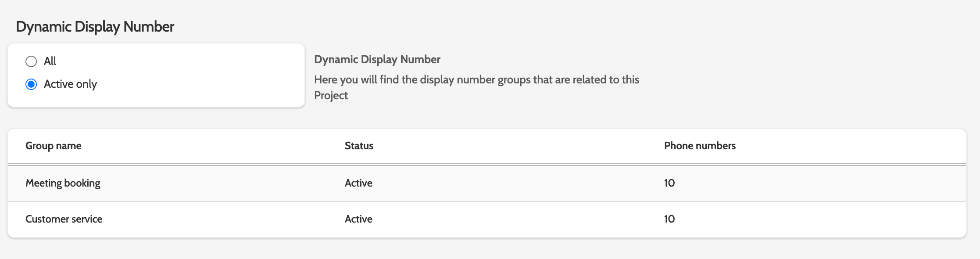Open the Customer service group
Viewport: 980px width, 259px height.
click(x=64, y=219)
